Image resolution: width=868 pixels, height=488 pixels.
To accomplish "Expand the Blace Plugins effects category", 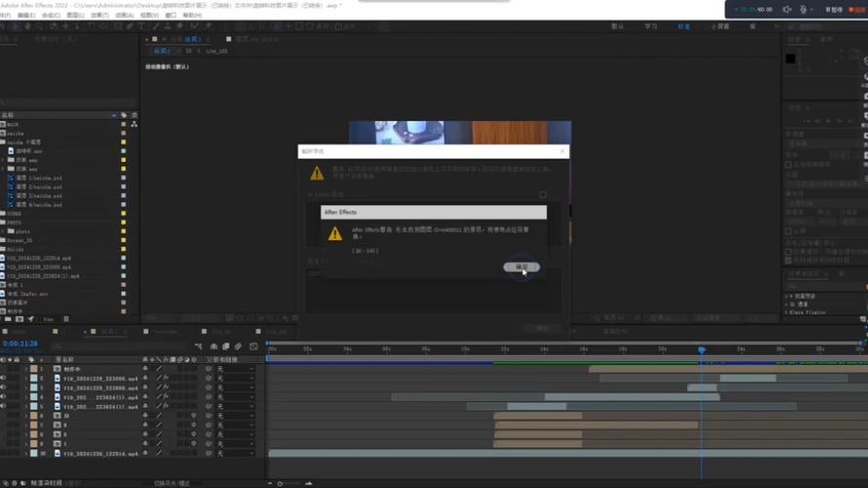I will click(787, 312).
